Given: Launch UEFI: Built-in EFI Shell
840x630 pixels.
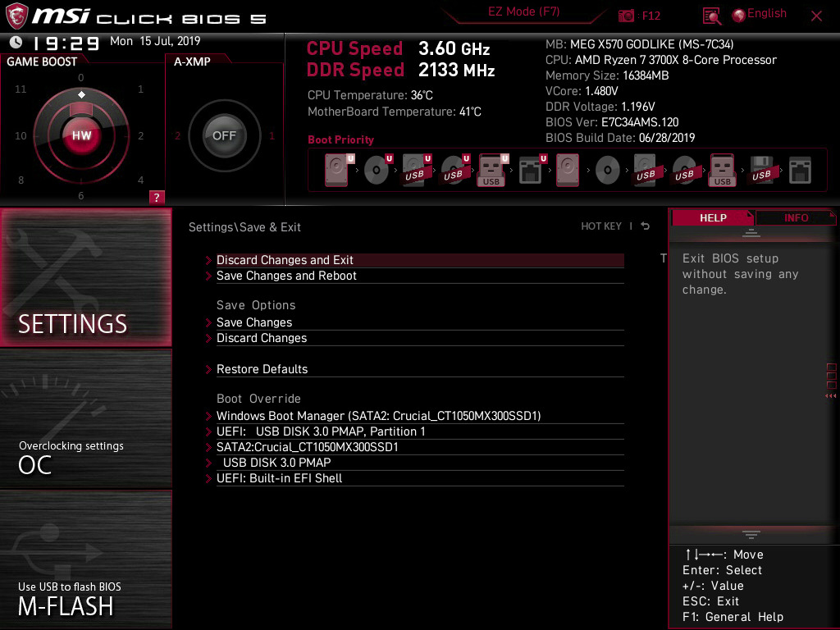Looking at the screenshot, I should pyautogui.click(x=420, y=478).
